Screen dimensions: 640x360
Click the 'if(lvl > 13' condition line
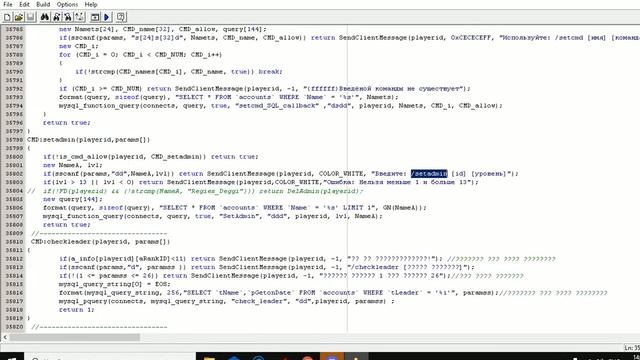coord(261,182)
